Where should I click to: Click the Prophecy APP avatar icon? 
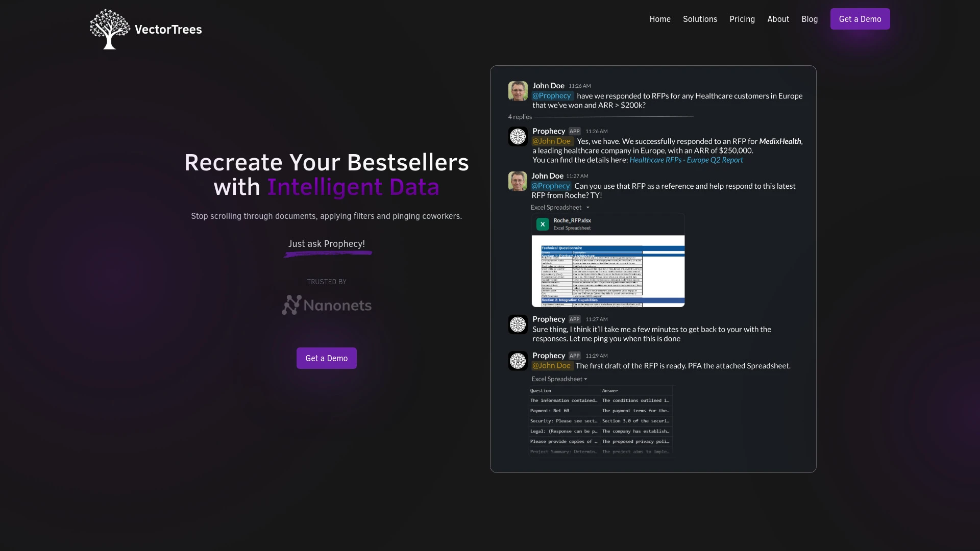[x=517, y=136]
